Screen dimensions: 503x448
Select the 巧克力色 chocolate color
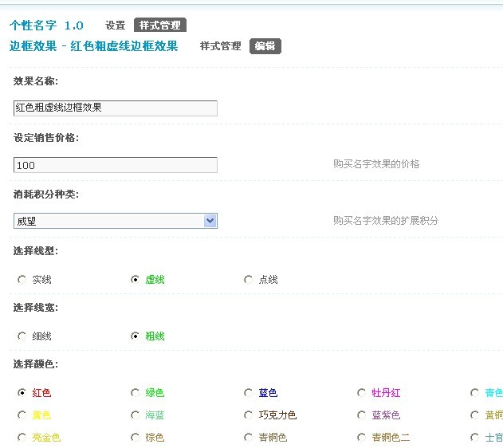pyautogui.click(x=249, y=415)
